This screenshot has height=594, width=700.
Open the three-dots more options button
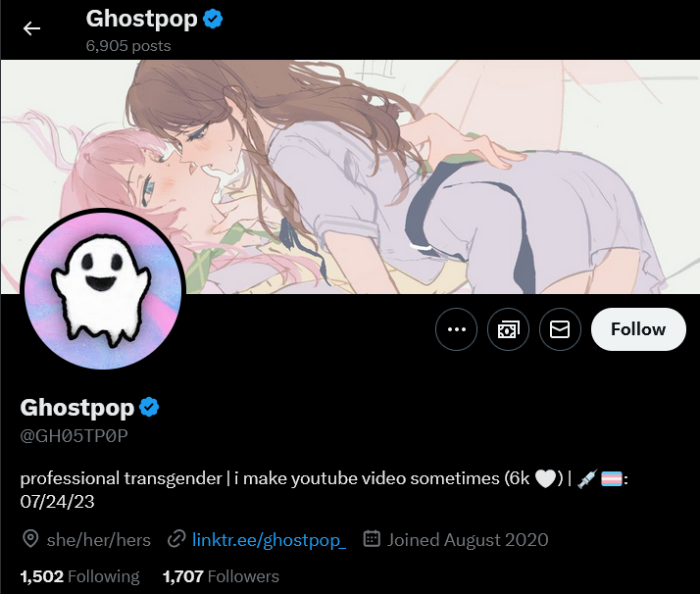click(x=456, y=329)
